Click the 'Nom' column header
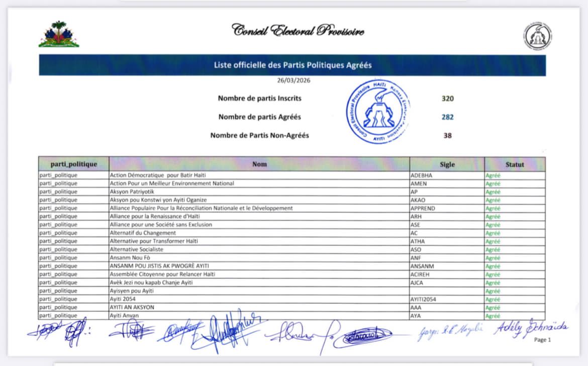Screen dimensions: 588x366 259,164
